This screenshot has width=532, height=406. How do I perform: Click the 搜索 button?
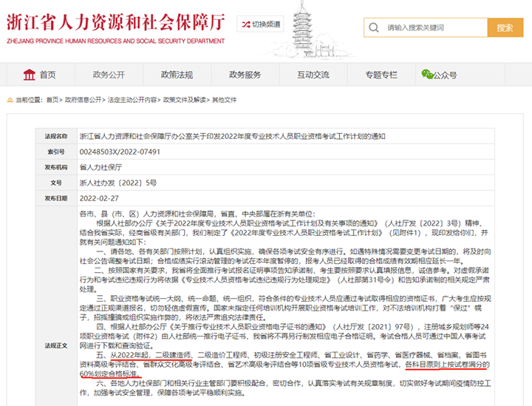(x=505, y=27)
